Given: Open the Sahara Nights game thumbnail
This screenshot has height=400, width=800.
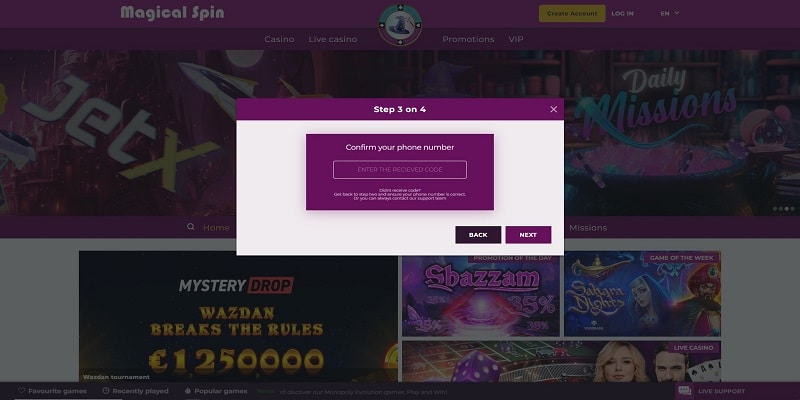Looking at the screenshot, I should pyautogui.click(x=642, y=294).
